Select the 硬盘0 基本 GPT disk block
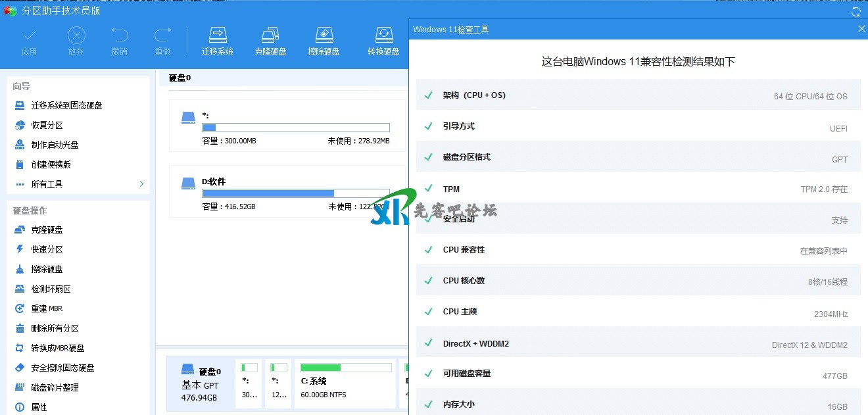 click(199, 384)
